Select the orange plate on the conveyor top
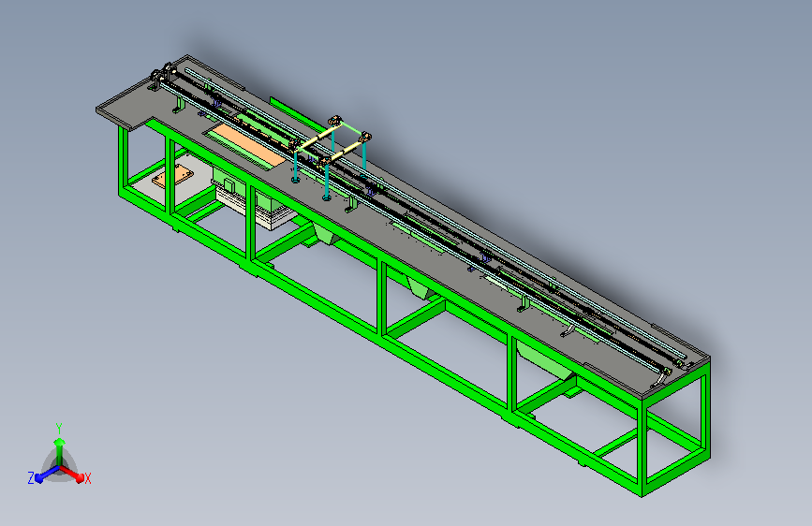Viewport: 812px width, 526px height. tap(247, 144)
